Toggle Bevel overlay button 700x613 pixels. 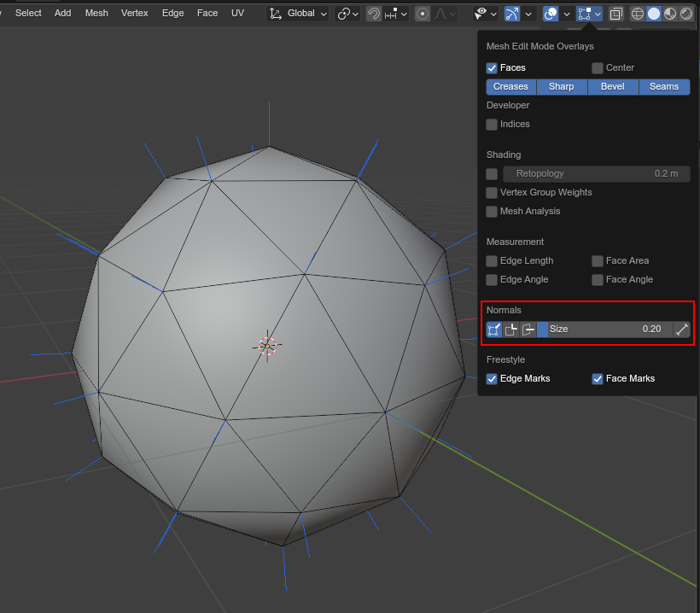(613, 86)
